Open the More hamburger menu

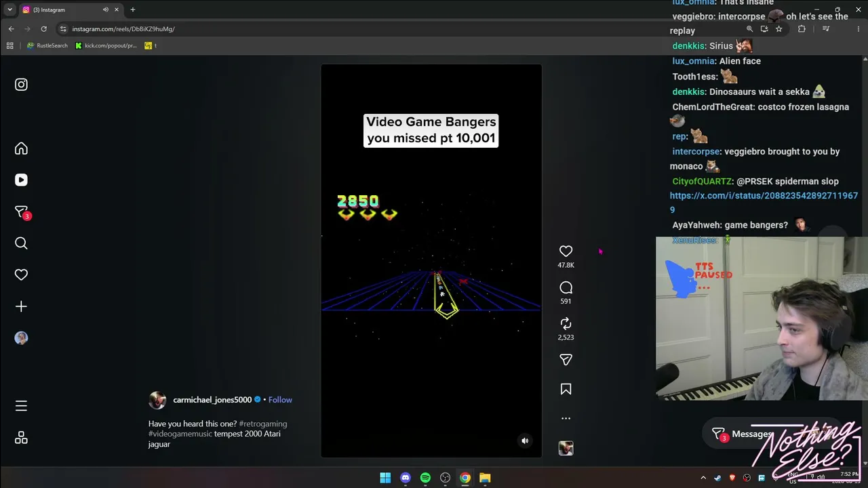(21, 406)
